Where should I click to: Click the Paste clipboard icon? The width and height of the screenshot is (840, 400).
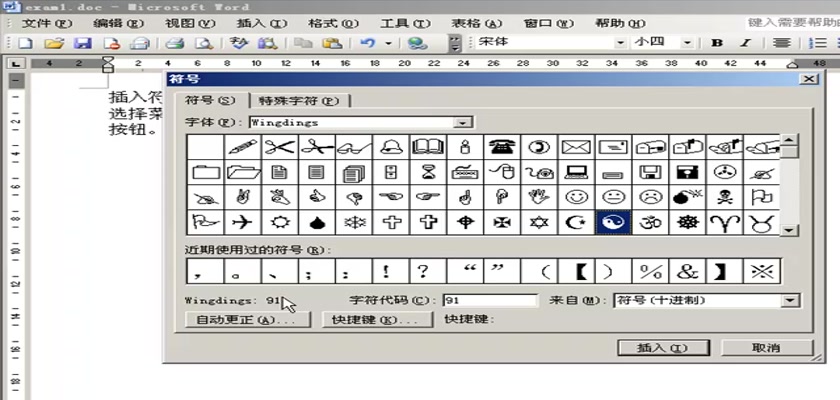(333, 43)
